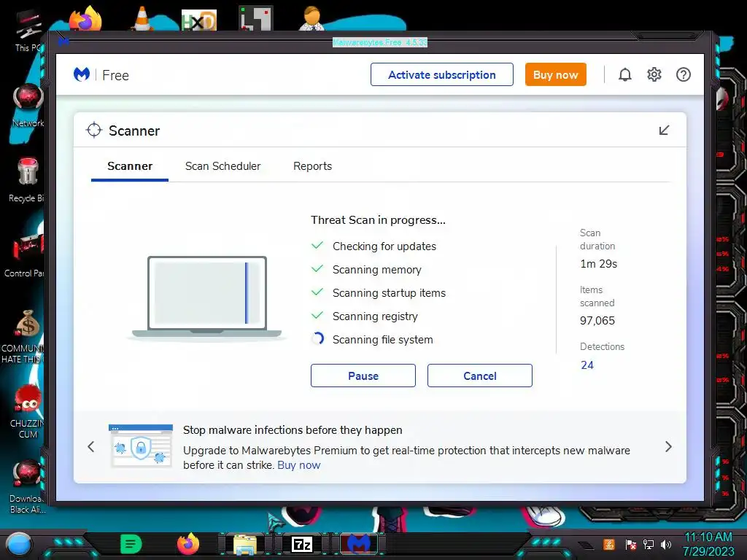Open the Java tray icon
Screen dimensions: 747x560
tap(609, 544)
